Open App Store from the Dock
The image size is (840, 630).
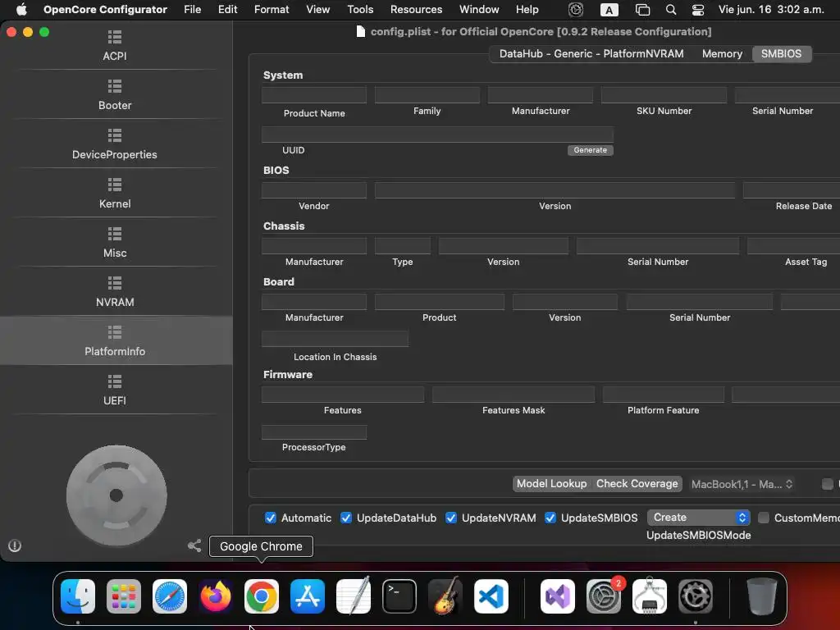coord(308,596)
